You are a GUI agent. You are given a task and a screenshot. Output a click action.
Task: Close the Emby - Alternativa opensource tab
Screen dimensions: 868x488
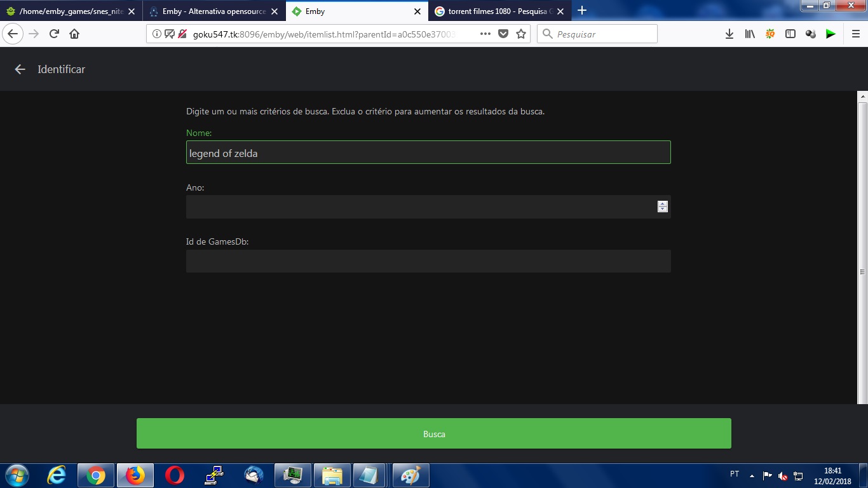[275, 11]
